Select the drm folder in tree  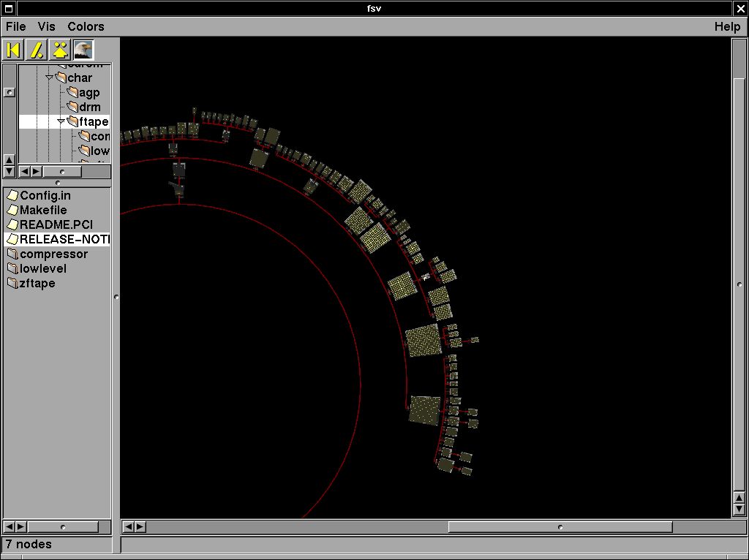click(x=89, y=107)
